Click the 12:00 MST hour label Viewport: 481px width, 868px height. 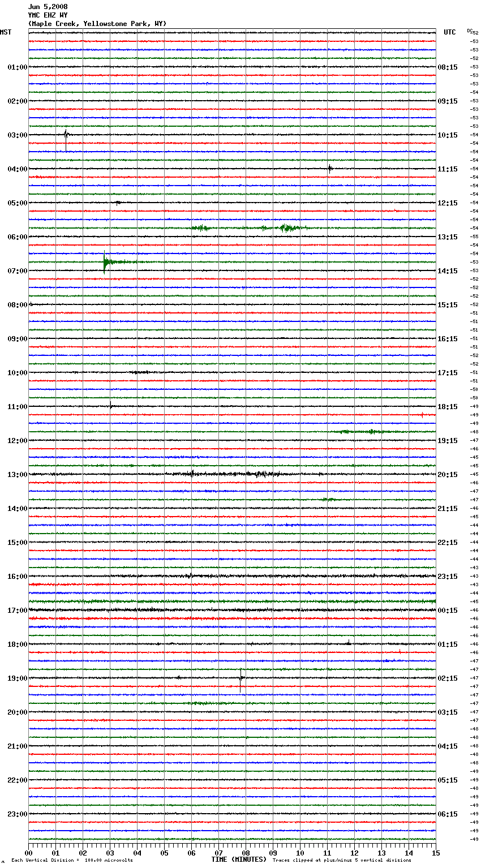pyautogui.click(x=18, y=441)
